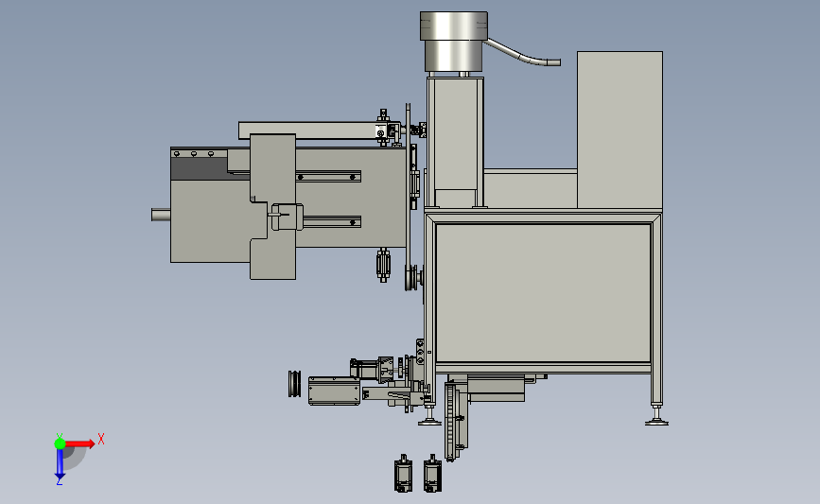Select the shaft coupling below the left block
The height and width of the screenshot is (504, 820).
[x=383, y=265]
